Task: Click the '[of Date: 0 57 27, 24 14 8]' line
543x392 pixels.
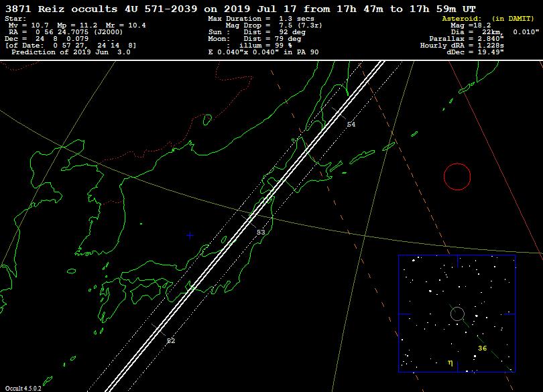Action: pyautogui.click(x=70, y=46)
